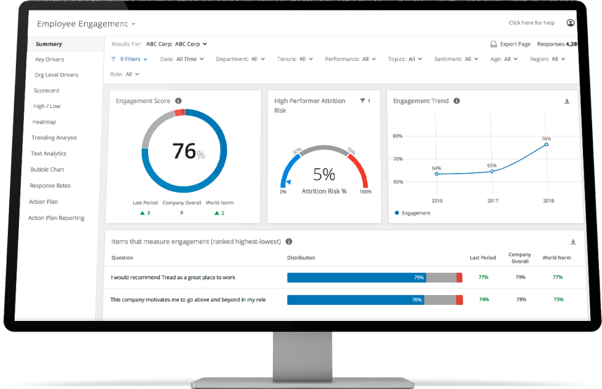
Task: Click the 2016 trend data point
Action: pyautogui.click(x=437, y=174)
